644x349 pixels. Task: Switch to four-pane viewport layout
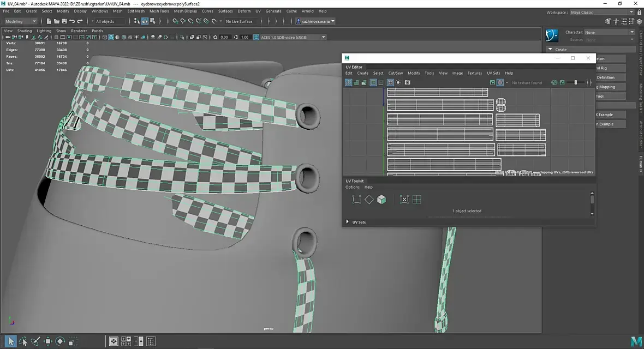click(126, 341)
